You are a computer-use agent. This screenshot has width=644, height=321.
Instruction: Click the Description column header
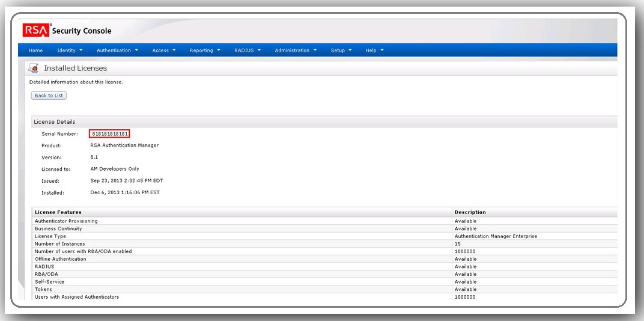pyautogui.click(x=470, y=212)
